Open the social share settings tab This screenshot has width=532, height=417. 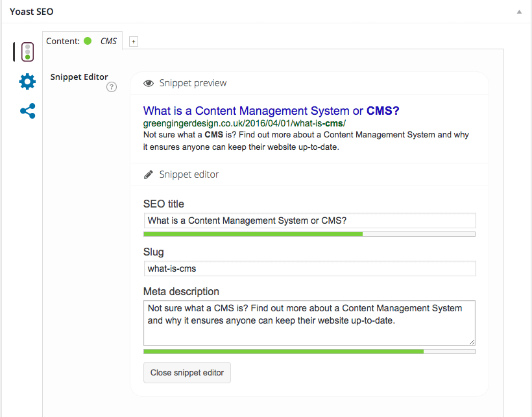(27, 111)
